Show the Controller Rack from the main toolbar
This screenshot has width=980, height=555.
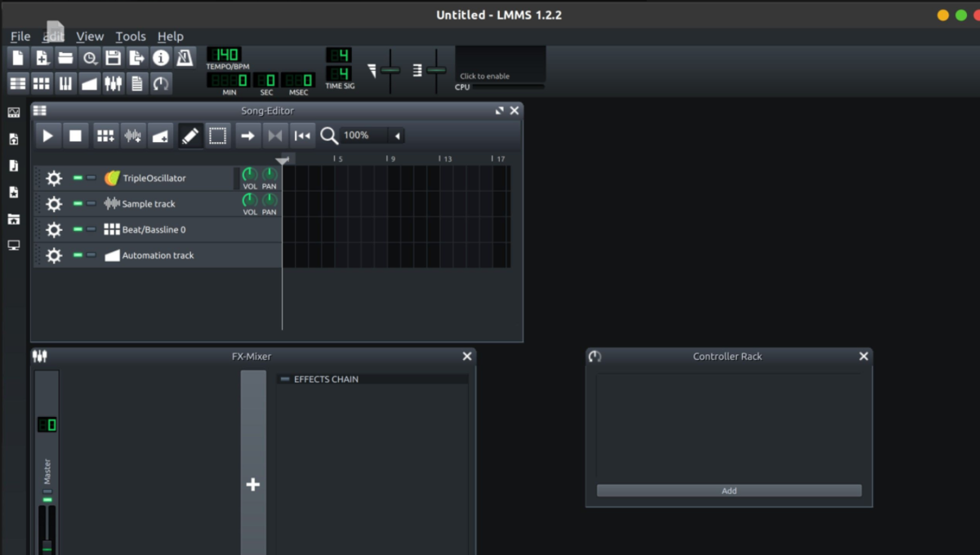(161, 82)
